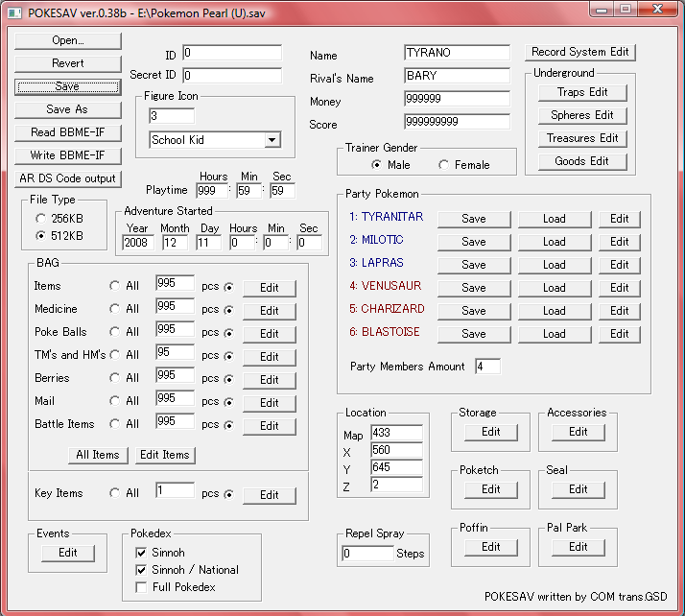The width and height of the screenshot is (685, 616).
Task: Click the Money input field
Action: 457,99
